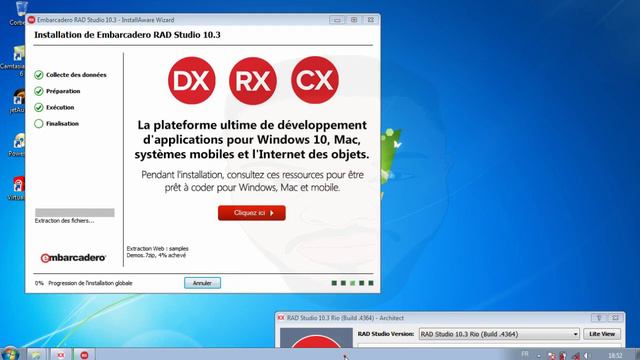Select the jetAudio desktop shortcut
Image resolution: width=640 pixels, height=360 pixels.
coord(17,101)
